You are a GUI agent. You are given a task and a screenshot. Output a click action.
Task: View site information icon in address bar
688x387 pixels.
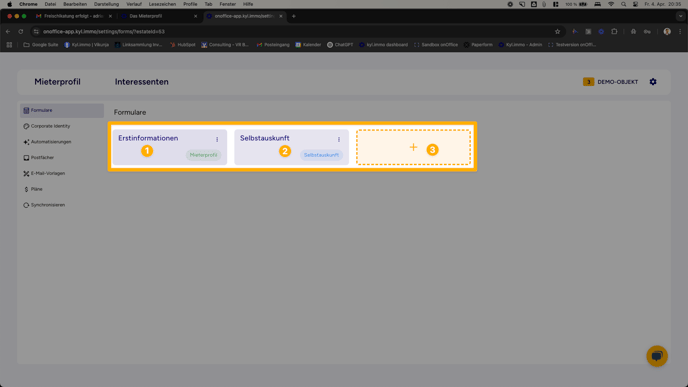coord(36,32)
